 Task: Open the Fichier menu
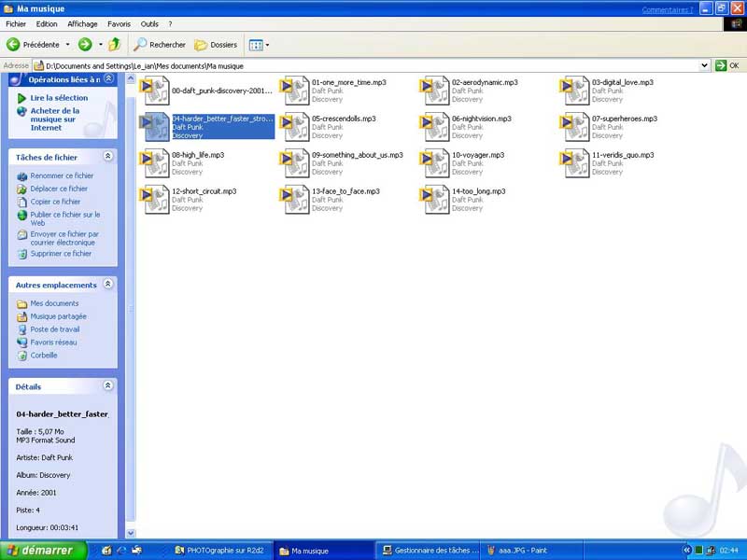click(16, 24)
